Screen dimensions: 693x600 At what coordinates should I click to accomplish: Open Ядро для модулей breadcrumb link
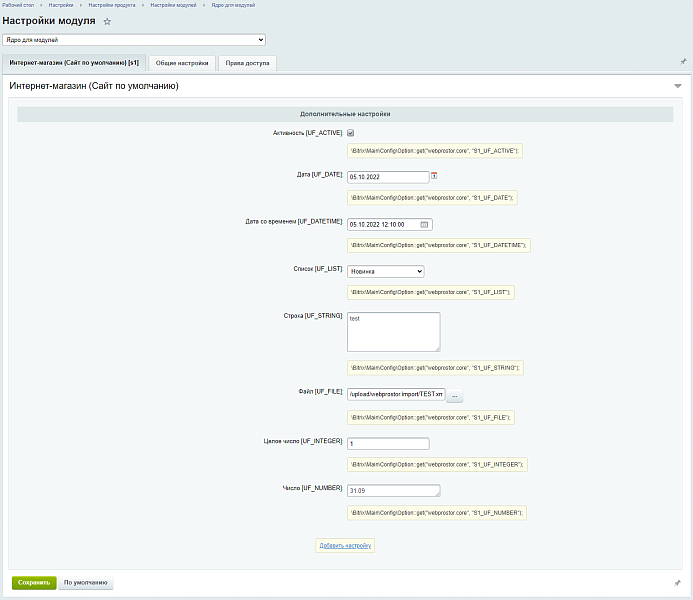pyautogui.click(x=233, y=5)
